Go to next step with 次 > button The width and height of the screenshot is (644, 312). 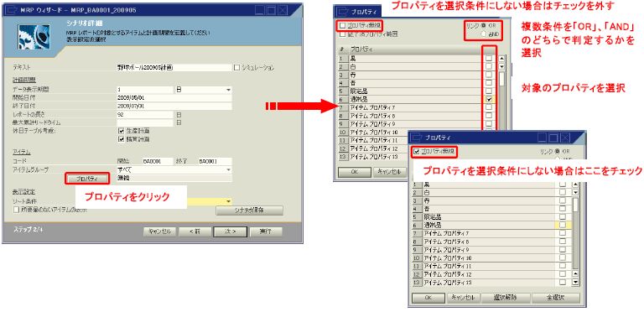230,231
